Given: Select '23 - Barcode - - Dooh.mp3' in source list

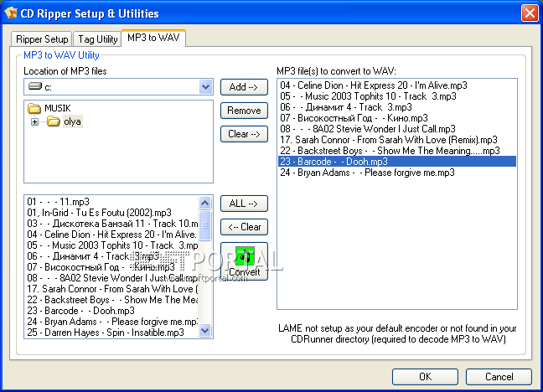Looking at the screenshot, I should [112, 311].
